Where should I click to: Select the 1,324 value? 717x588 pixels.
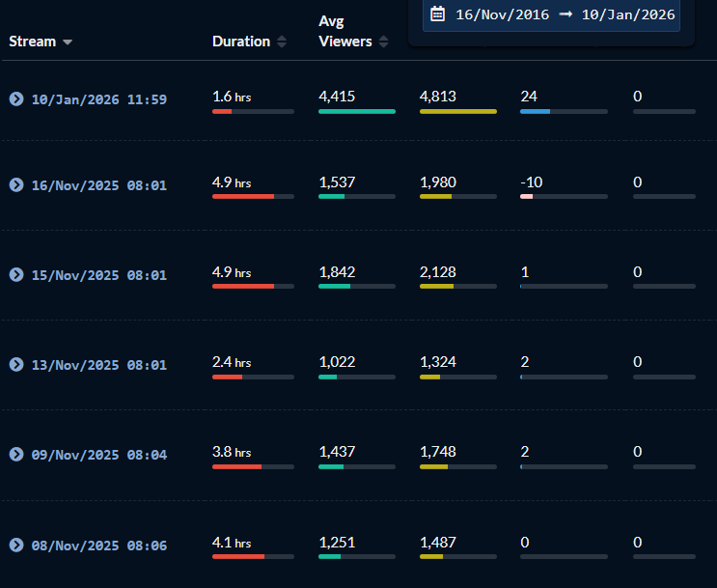coord(438,362)
